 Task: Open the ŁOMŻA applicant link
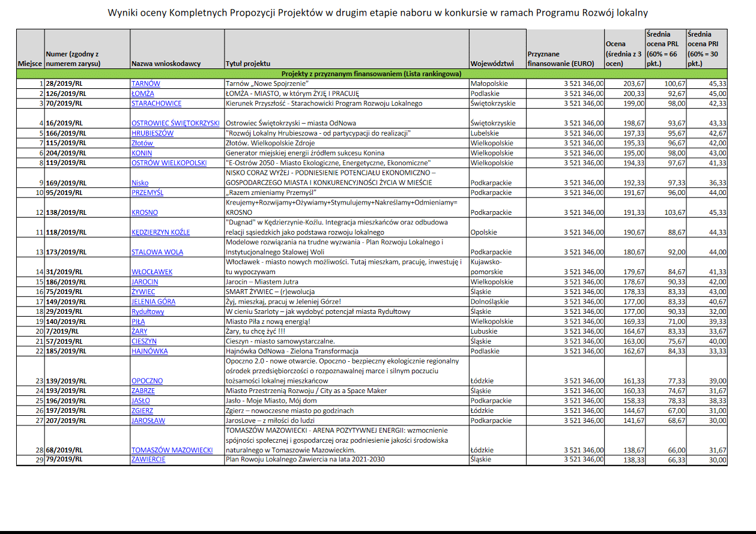tap(142, 94)
